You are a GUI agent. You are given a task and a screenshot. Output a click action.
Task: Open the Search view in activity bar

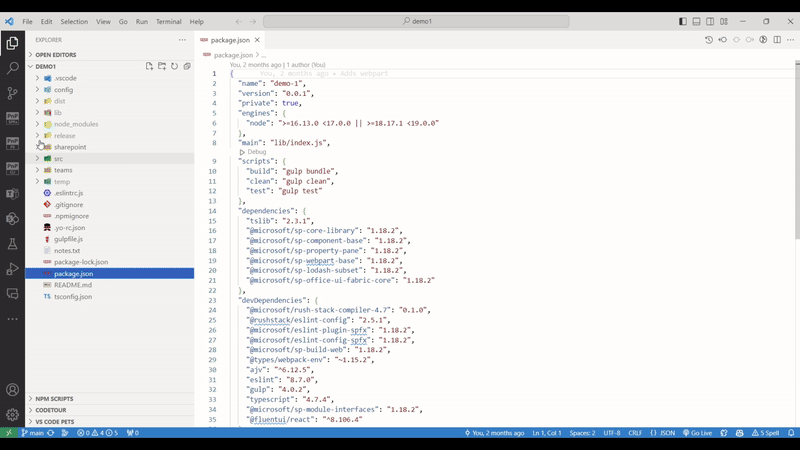tap(12, 68)
